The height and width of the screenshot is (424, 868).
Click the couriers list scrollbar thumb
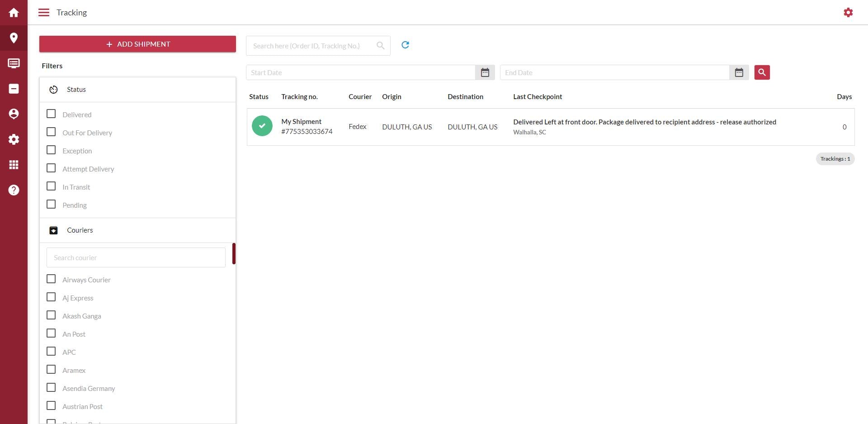[234, 253]
